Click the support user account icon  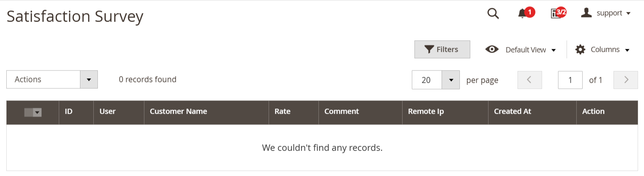[586, 13]
